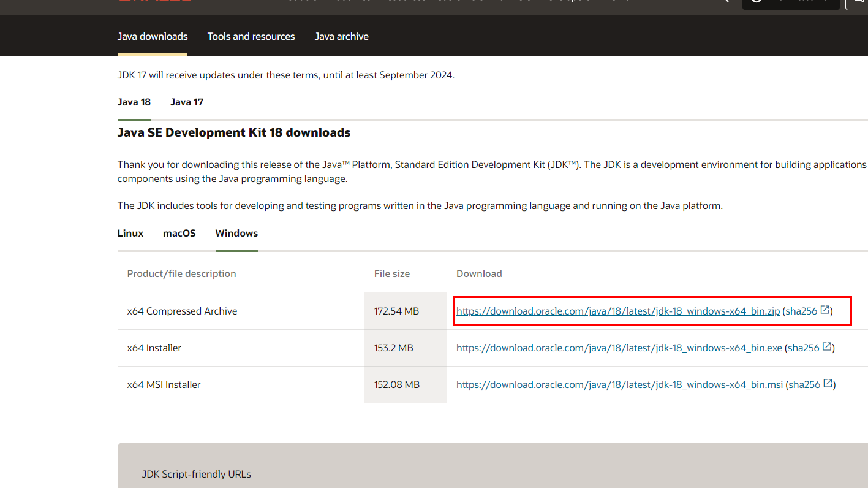Click the JDK 17 updates notice text
The image size is (868, 488).
286,75
